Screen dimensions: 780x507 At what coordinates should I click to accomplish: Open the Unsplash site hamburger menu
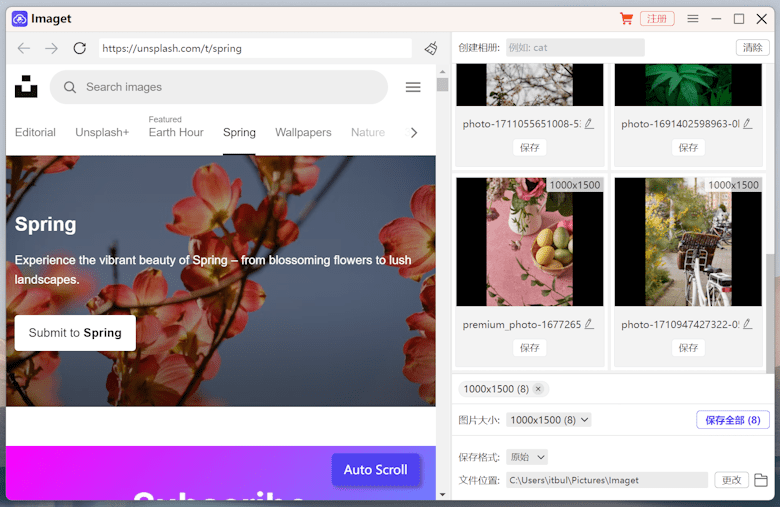pos(413,87)
